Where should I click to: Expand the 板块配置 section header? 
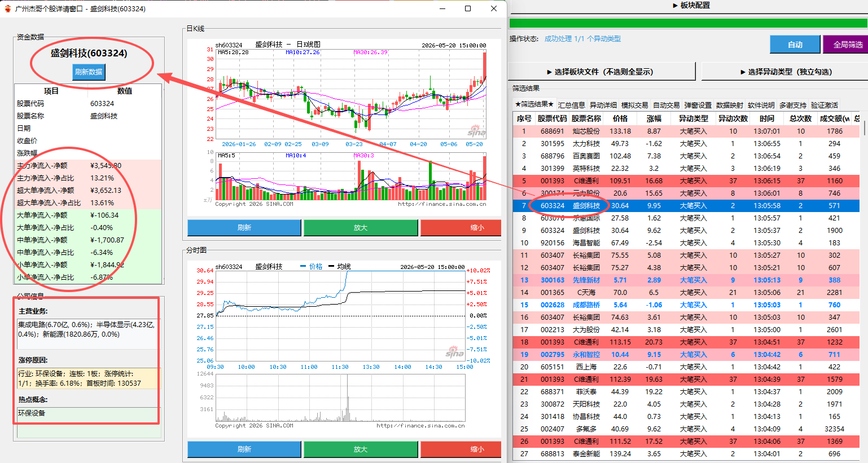tap(691, 6)
